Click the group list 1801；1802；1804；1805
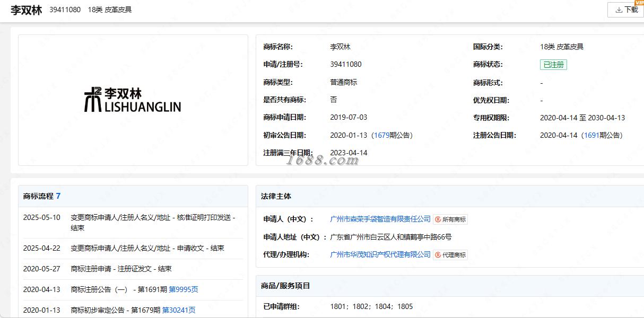Viewport: 644px width, 318px height. [x=371, y=306]
